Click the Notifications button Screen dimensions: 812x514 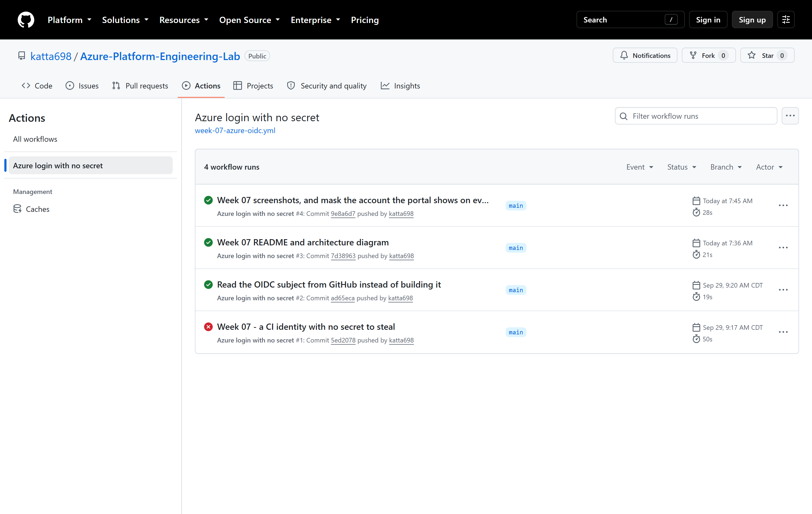coord(645,55)
